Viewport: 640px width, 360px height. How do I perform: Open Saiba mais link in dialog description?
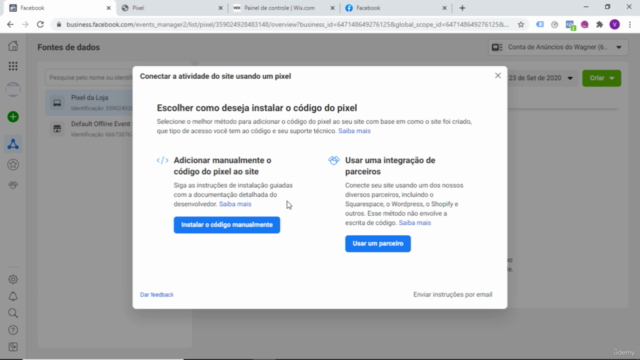(354, 131)
